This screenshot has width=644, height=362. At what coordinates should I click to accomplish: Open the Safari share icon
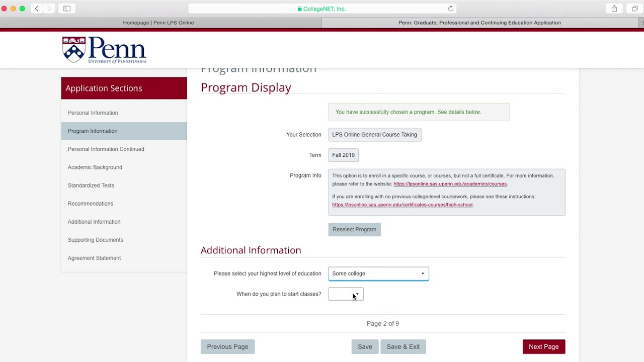click(614, 9)
